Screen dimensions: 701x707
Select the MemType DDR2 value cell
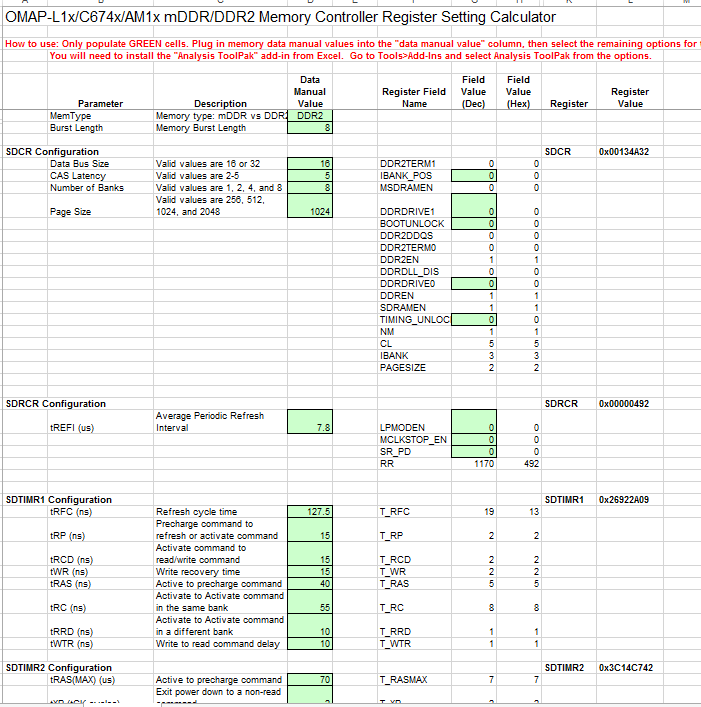(x=310, y=116)
